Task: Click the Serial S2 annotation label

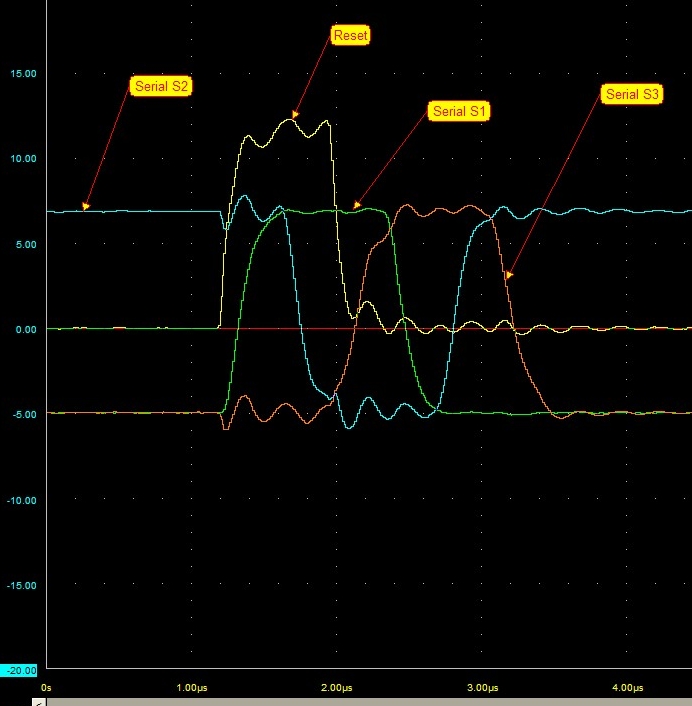Action: click(160, 86)
